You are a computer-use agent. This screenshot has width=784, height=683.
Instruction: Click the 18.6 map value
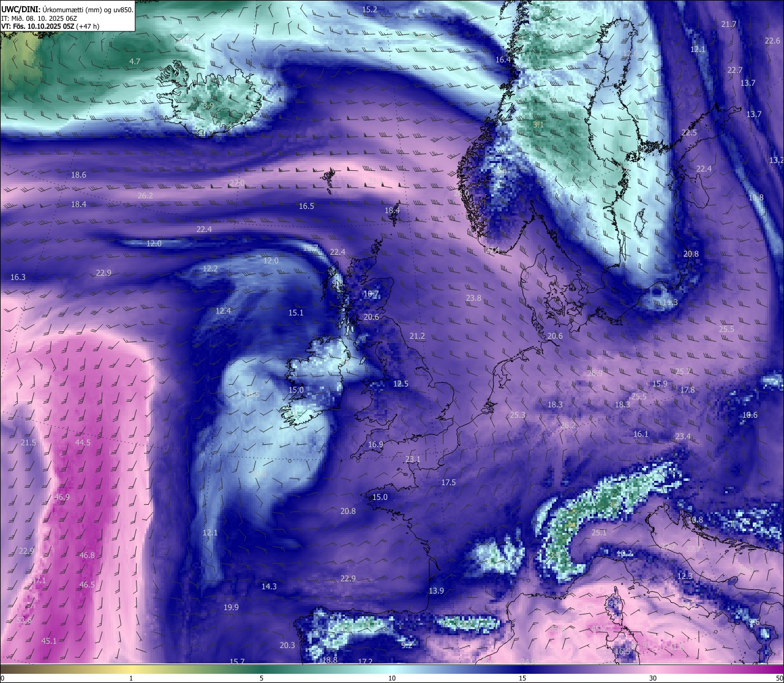(x=78, y=175)
